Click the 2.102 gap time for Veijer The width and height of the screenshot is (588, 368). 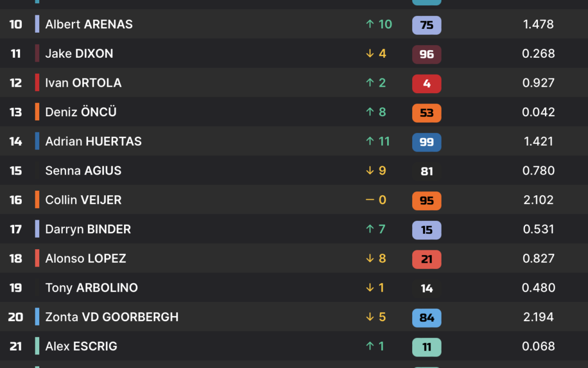click(538, 200)
